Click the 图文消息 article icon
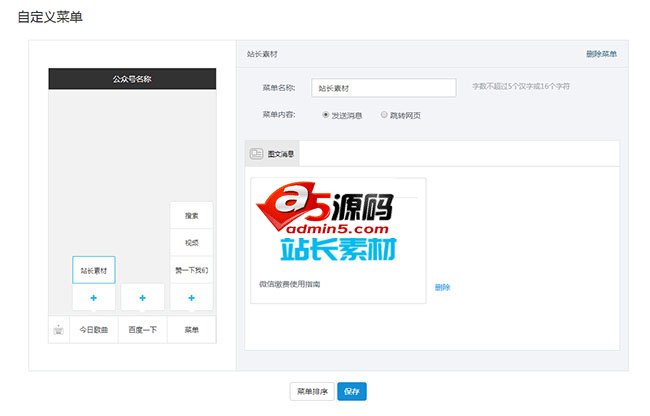650x416 pixels. tap(256, 154)
